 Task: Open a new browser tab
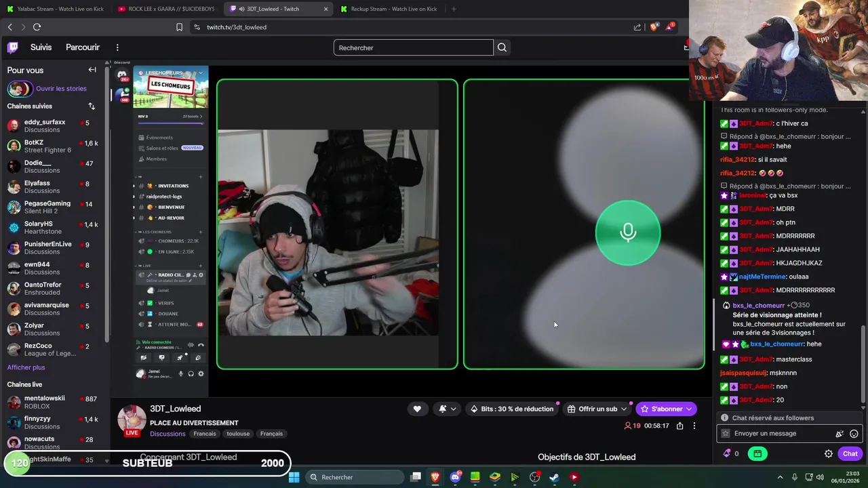(454, 9)
